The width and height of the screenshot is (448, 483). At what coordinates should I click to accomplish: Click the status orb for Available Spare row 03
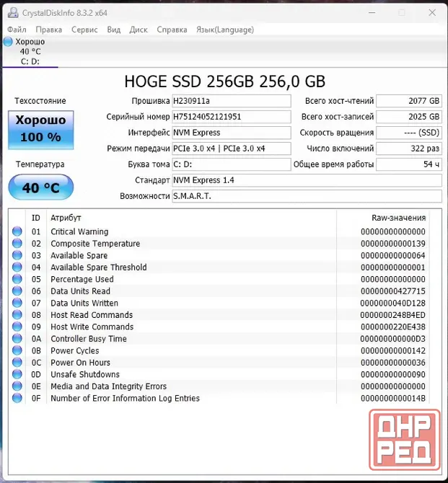pyautogui.click(x=17, y=255)
